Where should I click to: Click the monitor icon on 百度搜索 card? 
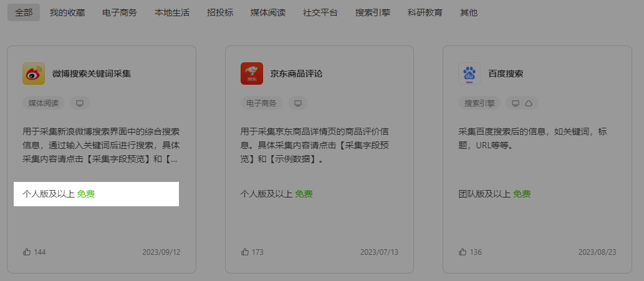click(x=516, y=103)
